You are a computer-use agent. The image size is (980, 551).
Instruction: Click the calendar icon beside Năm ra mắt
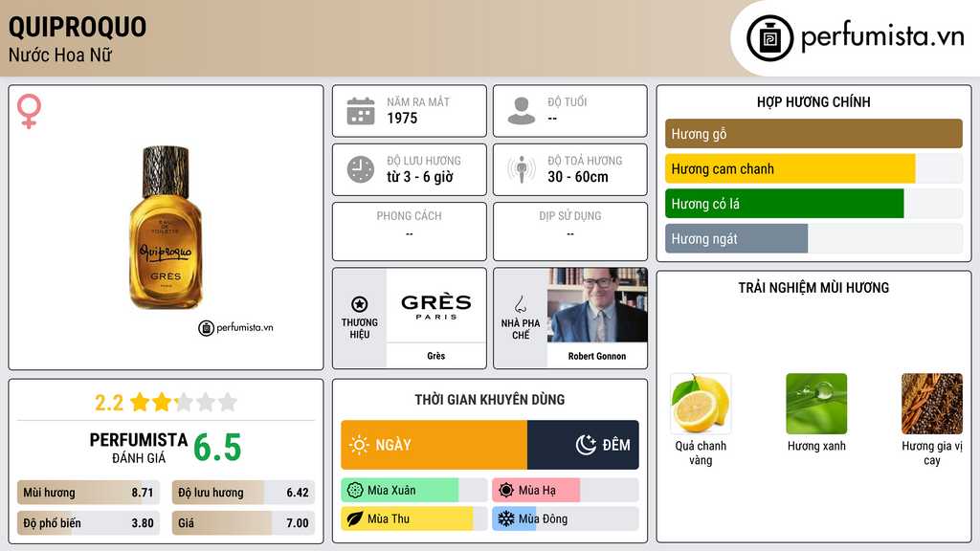[x=361, y=111]
